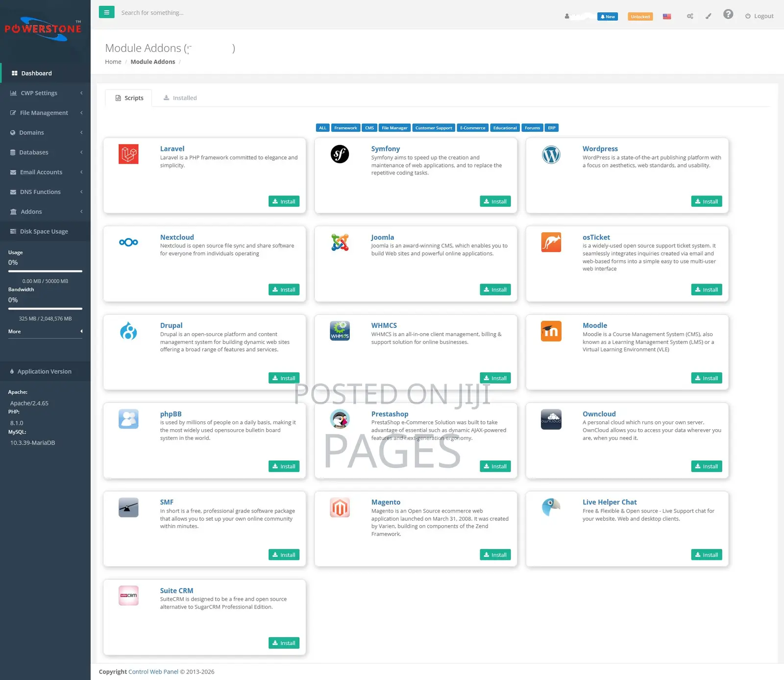The image size is (784, 680).
Task: Click the Owncloud logo icon
Action: click(551, 419)
